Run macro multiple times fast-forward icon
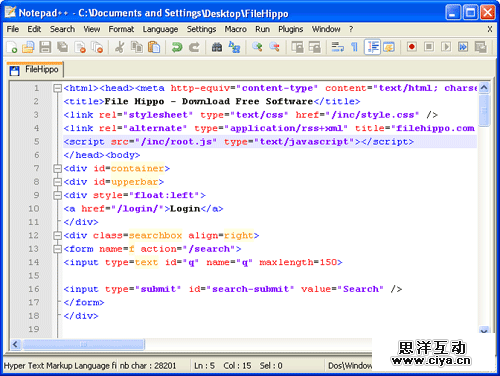 click(x=463, y=47)
